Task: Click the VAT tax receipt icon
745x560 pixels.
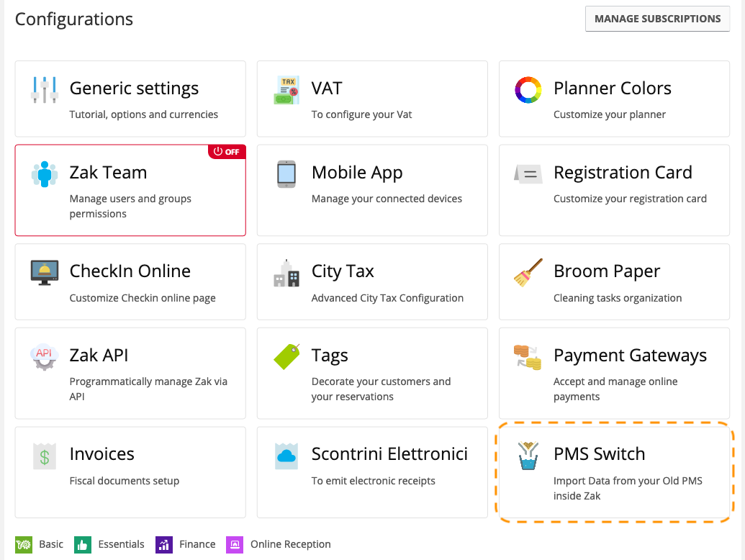Action: point(286,90)
